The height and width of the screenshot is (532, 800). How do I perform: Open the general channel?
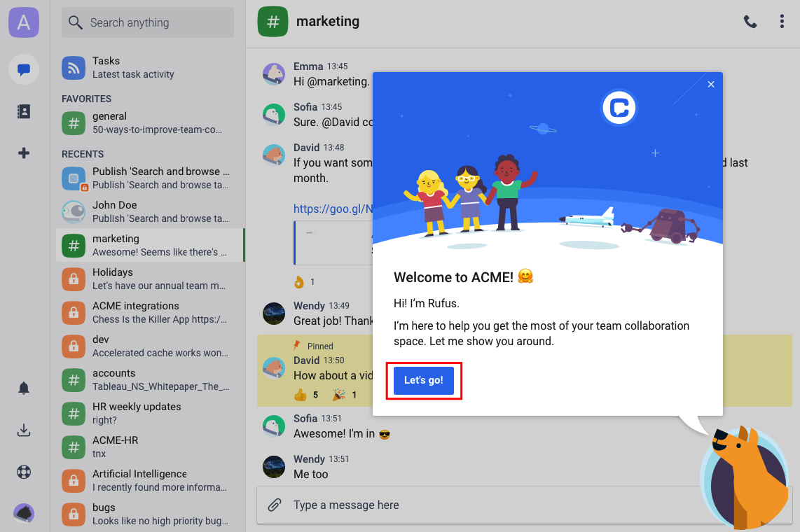[x=151, y=122]
